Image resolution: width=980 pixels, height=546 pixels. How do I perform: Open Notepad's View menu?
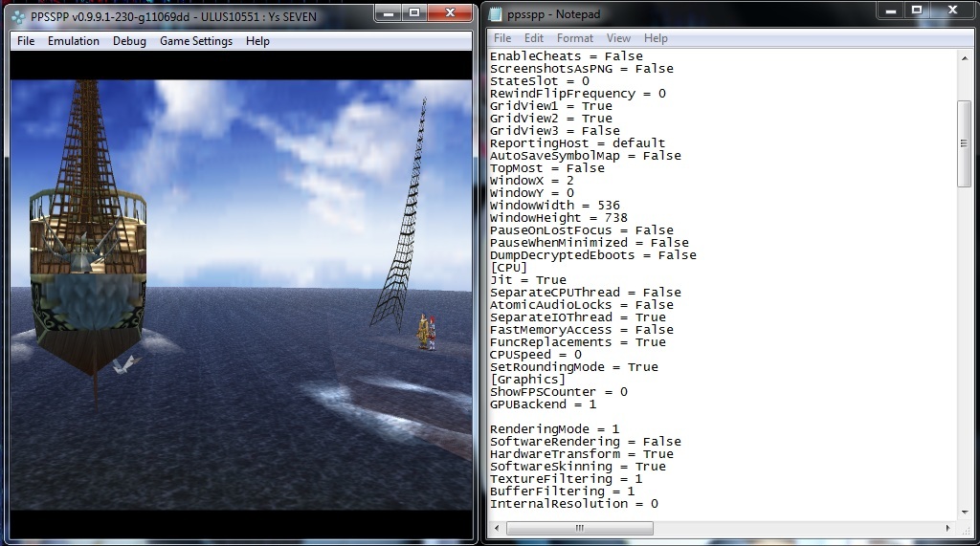(x=619, y=38)
